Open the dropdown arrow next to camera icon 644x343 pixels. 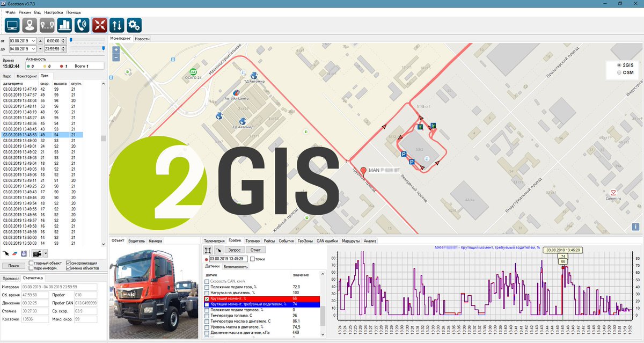click(x=46, y=253)
